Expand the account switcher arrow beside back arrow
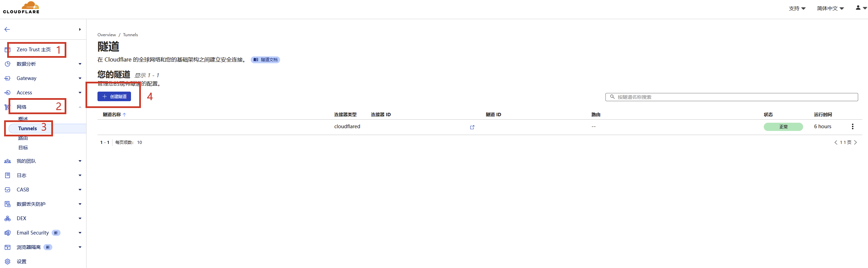This screenshot has height=268, width=868. coord(80,29)
